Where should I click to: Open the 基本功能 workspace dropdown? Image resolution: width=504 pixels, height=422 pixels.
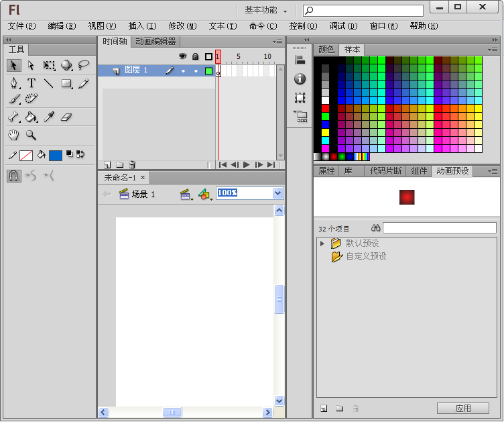point(265,11)
